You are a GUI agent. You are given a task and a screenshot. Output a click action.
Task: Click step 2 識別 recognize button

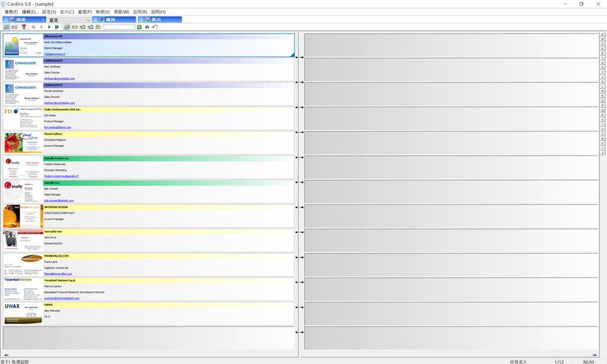(x=114, y=20)
